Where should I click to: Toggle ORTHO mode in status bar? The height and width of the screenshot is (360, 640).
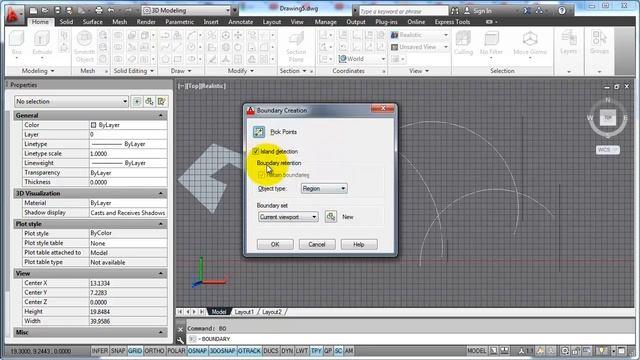154,351
